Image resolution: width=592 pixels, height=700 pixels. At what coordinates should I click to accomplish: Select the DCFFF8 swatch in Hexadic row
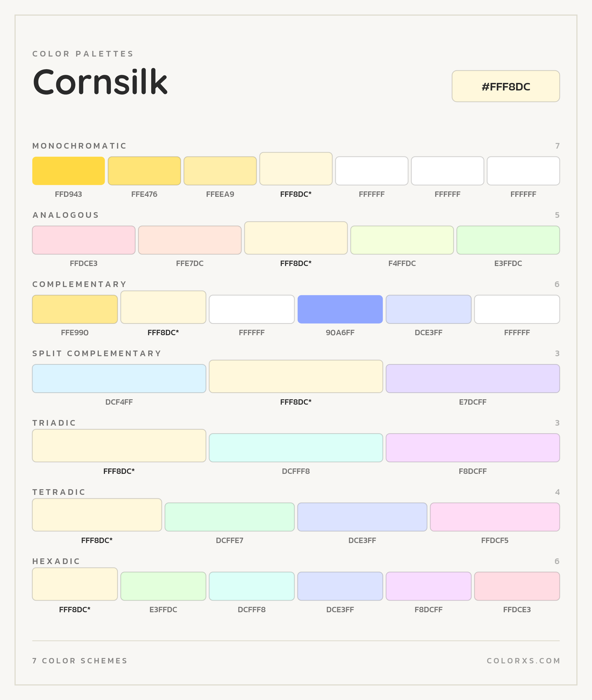click(252, 586)
